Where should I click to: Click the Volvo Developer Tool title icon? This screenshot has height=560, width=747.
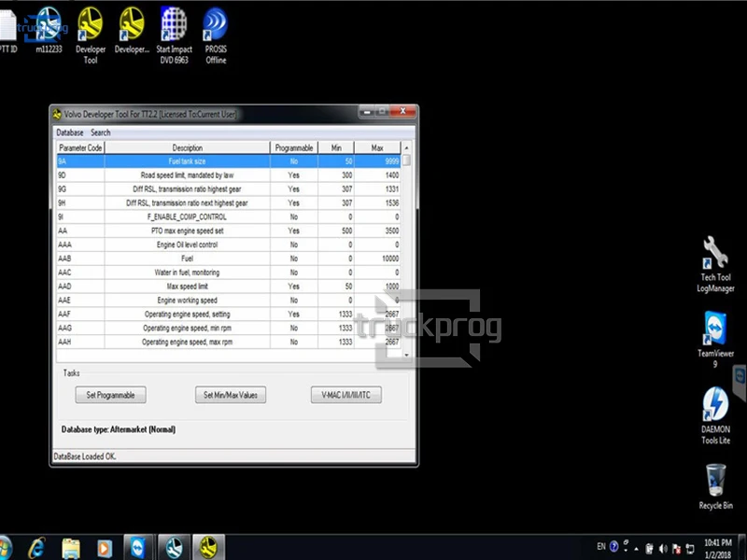57,114
